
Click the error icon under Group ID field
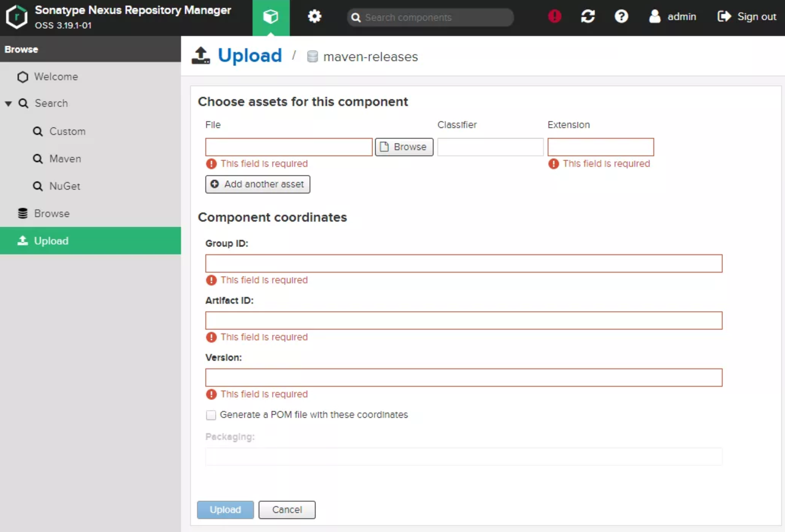pyautogui.click(x=211, y=280)
